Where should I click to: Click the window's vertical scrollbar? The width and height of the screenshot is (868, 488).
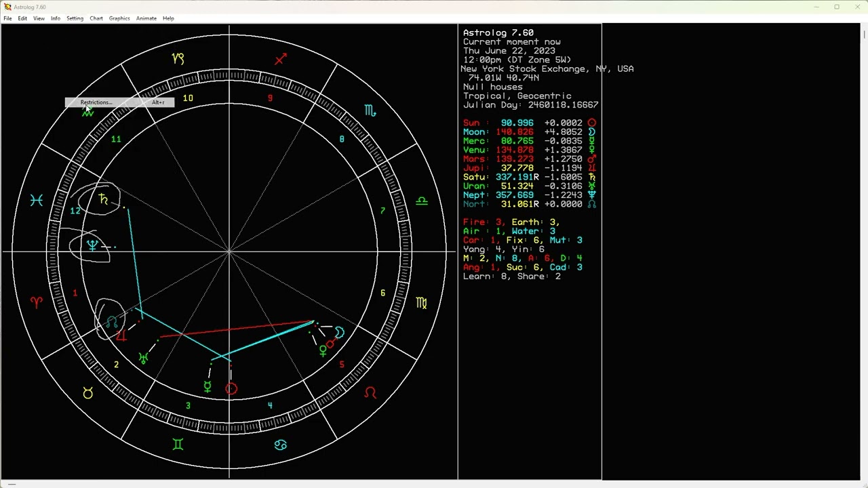pyautogui.click(x=863, y=251)
